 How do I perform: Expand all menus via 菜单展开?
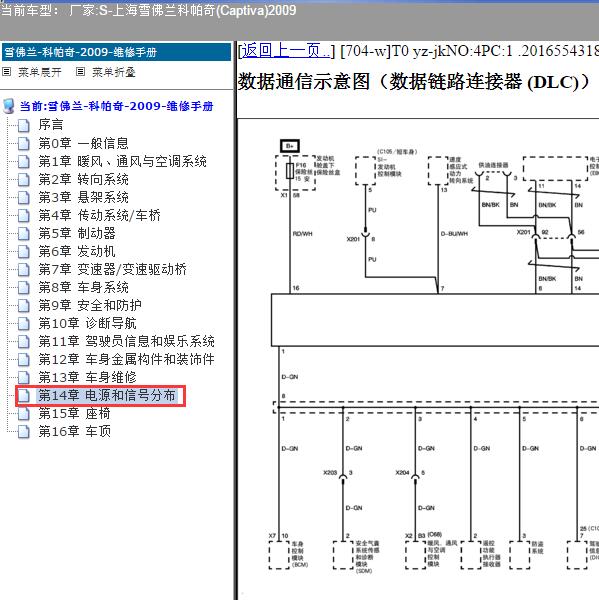[40, 72]
